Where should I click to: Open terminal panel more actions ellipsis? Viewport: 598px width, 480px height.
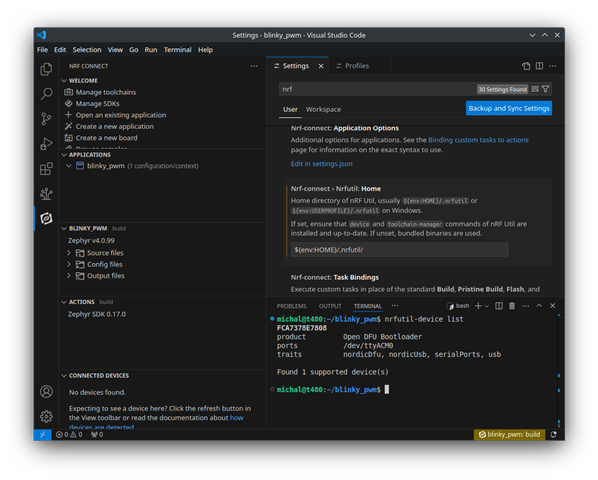point(526,306)
